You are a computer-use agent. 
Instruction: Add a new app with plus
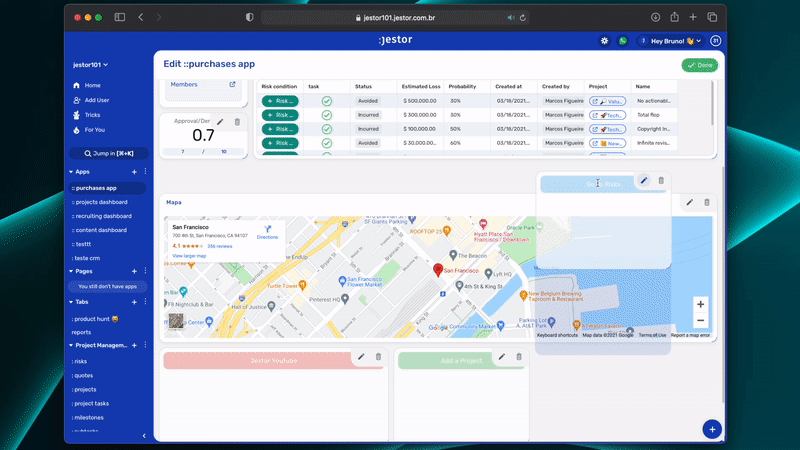(134, 172)
